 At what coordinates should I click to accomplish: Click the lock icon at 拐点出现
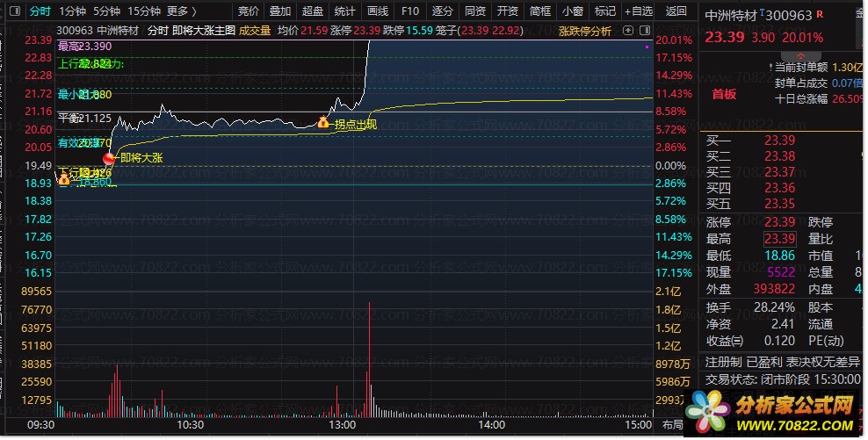coord(322,122)
